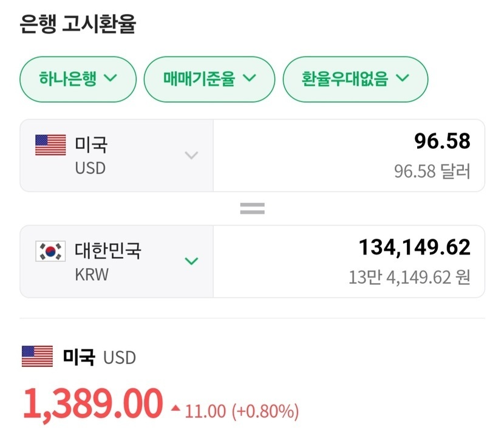The image size is (504, 435).
Task: Click the 미국 USD label above the rate
Action: [x=99, y=357]
